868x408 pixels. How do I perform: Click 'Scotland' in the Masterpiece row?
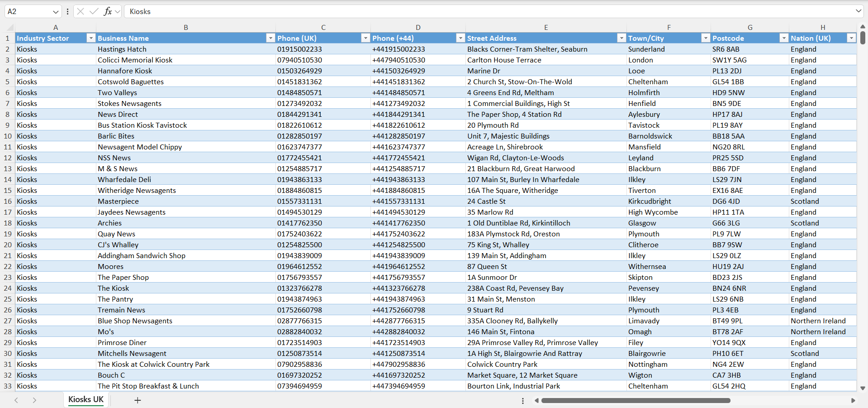coord(823,201)
